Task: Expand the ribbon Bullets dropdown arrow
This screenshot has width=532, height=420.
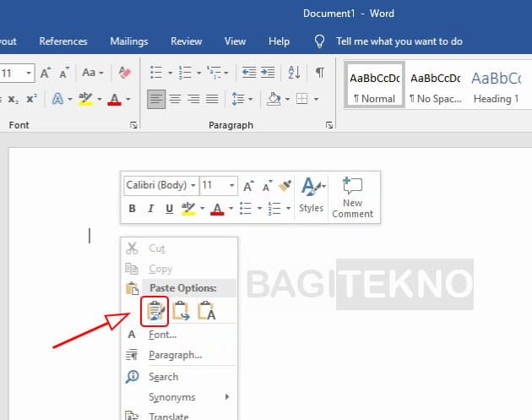Action: pos(171,73)
